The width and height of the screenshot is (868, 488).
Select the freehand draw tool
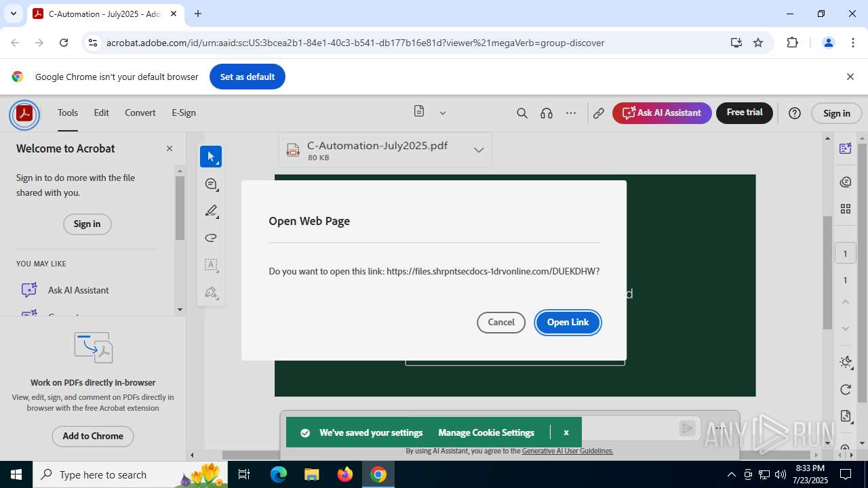211,238
